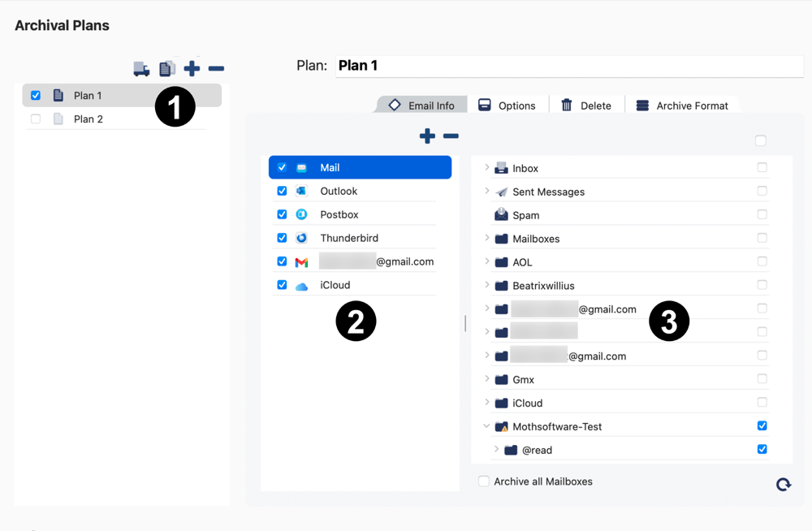
Task: Collapse the Mothsoftware-Test folder
Action: pos(487,426)
